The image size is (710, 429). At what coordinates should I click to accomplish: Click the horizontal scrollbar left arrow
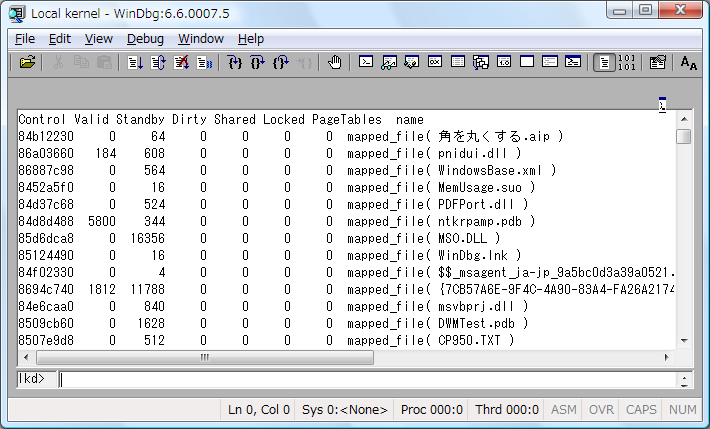[x=26, y=357]
